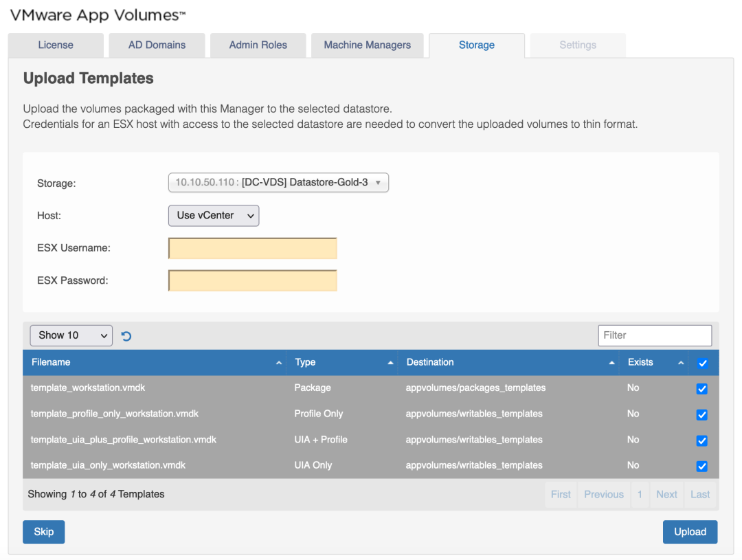Sort by Exists column arrow
The image size is (742, 560).
point(680,363)
